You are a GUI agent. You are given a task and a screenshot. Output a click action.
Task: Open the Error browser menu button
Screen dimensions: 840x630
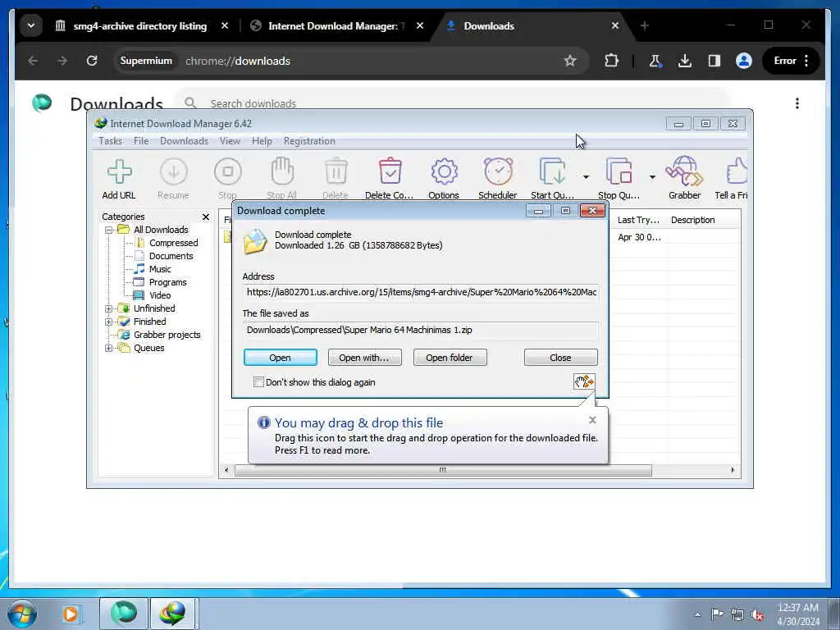(x=791, y=61)
